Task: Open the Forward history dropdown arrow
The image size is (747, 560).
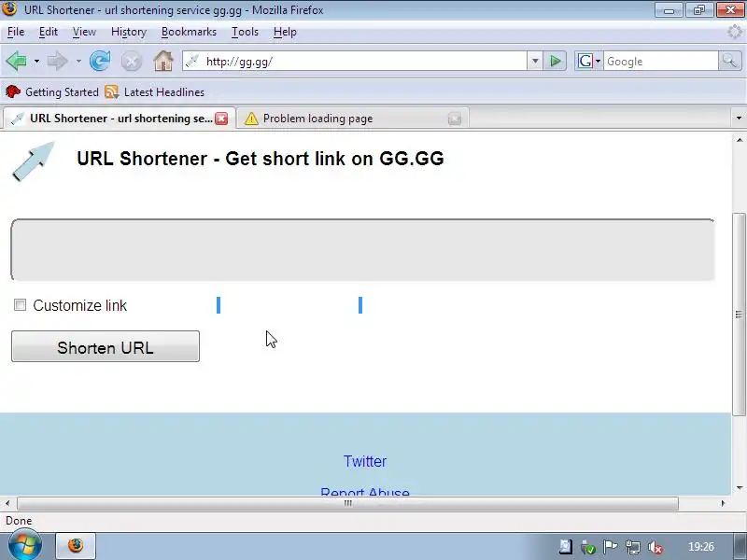Action: click(x=78, y=62)
